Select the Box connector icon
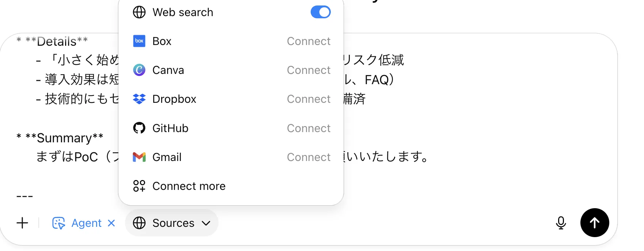This screenshot has height=251, width=644. pyautogui.click(x=139, y=41)
